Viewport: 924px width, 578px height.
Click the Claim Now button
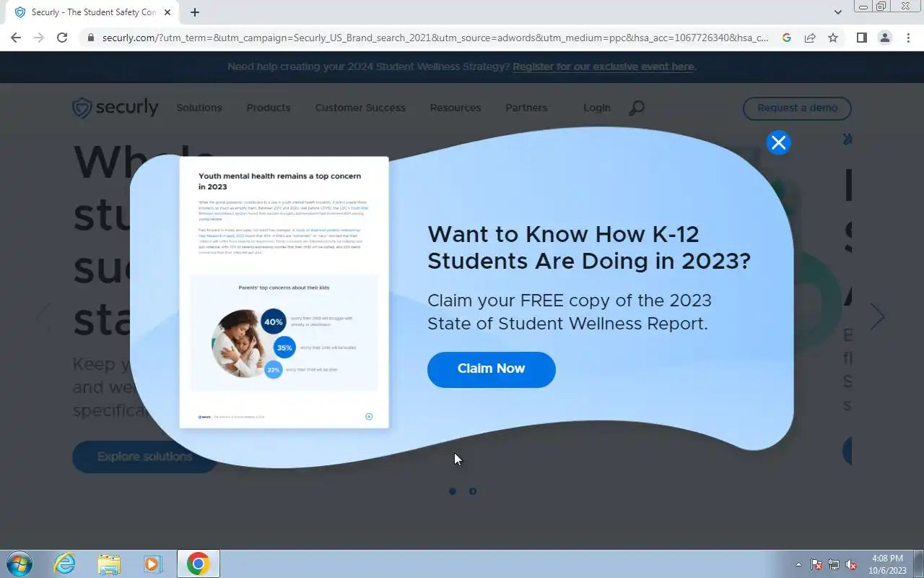click(492, 369)
